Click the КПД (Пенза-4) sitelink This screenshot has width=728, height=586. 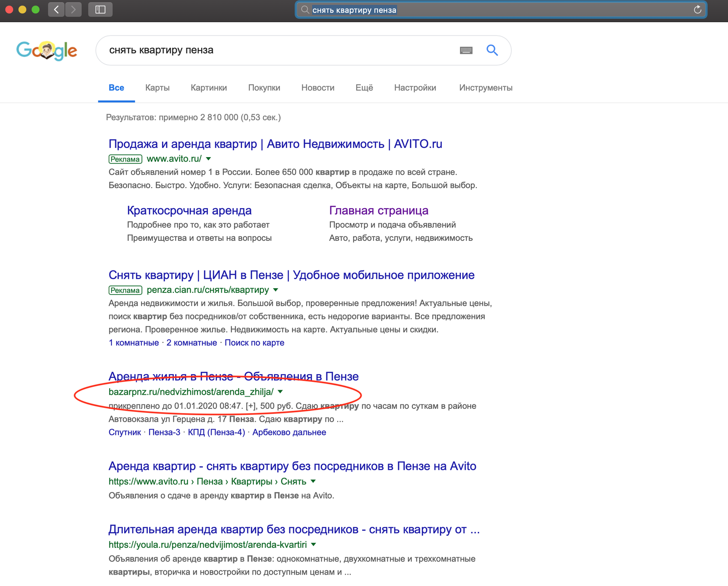[x=217, y=433]
